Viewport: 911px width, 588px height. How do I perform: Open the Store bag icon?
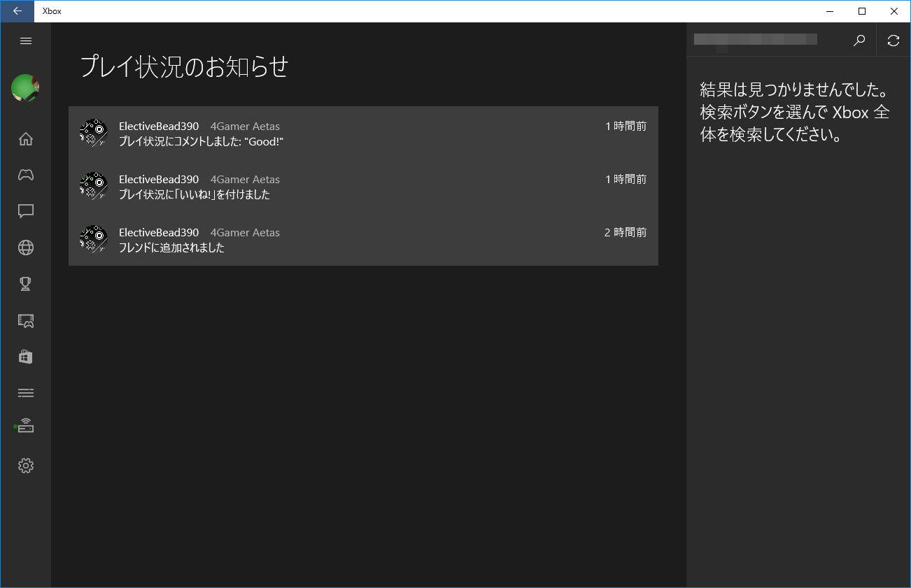point(26,357)
